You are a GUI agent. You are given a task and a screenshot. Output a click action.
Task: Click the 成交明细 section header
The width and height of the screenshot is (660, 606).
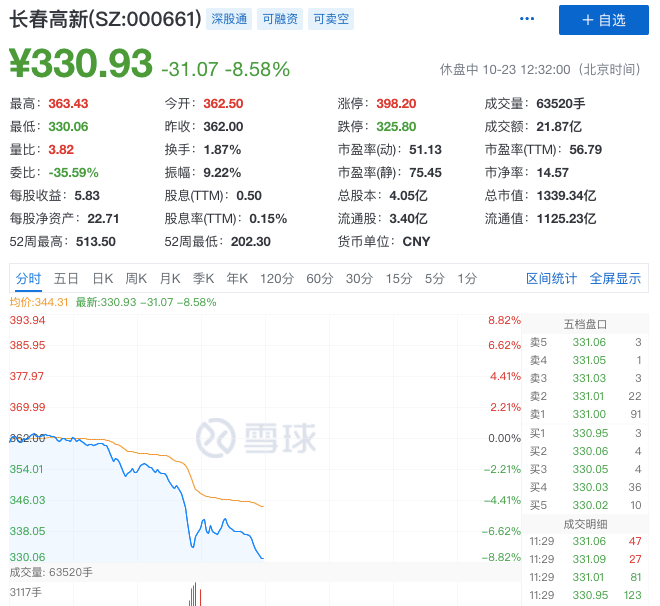(x=585, y=524)
